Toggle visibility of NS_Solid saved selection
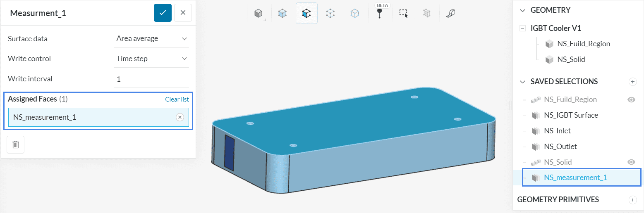This screenshot has width=644, height=213. tap(631, 162)
